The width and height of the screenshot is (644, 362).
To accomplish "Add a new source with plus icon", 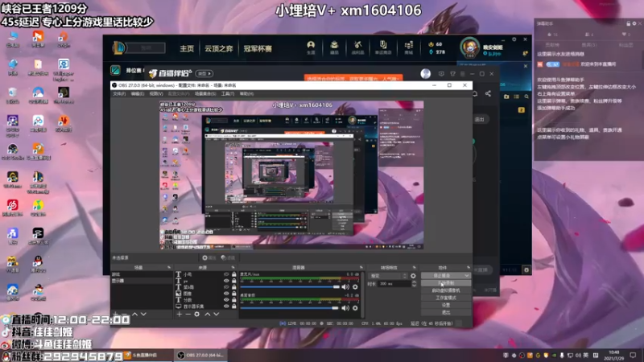I will pyautogui.click(x=179, y=314).
